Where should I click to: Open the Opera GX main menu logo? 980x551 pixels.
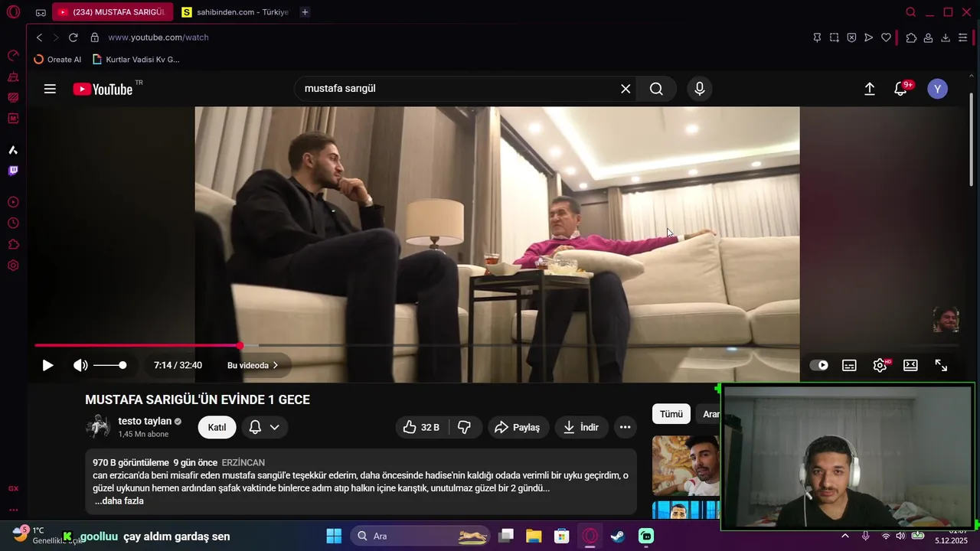click(13, 12)
